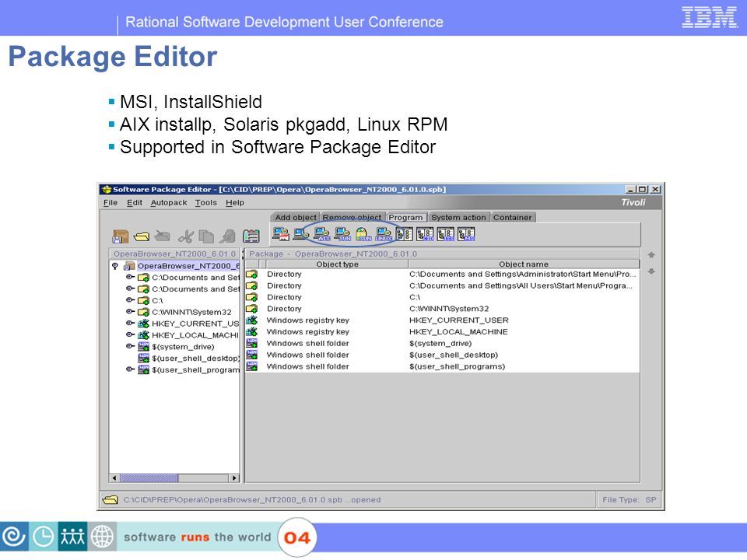Click the copy documents toolbar icon

point(206,236)
